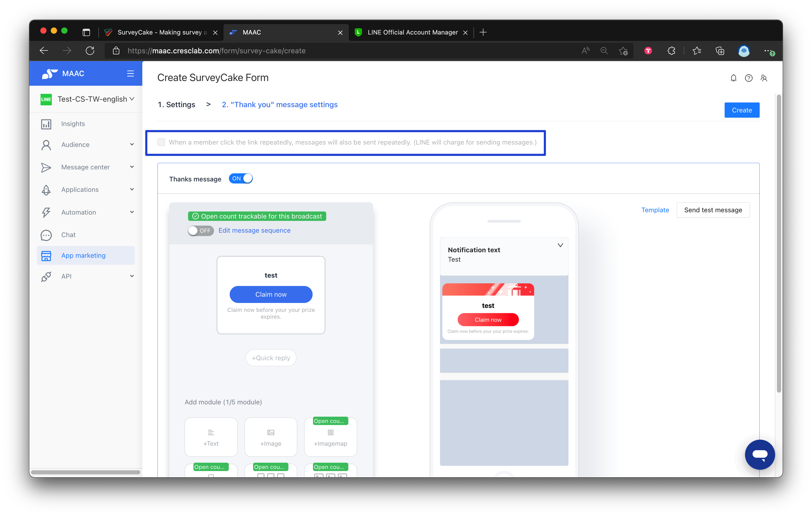Open the tab actions menu icon

[x=86, y=32]
